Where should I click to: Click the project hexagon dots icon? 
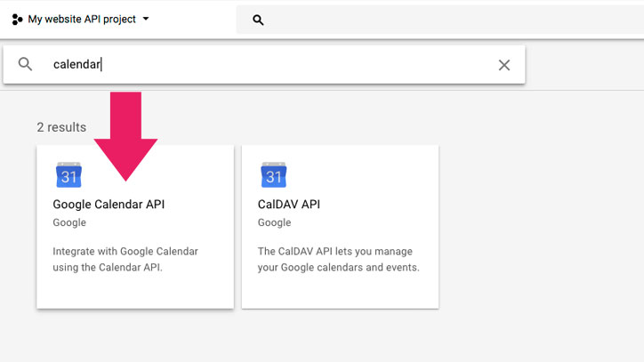pos(17,19)
